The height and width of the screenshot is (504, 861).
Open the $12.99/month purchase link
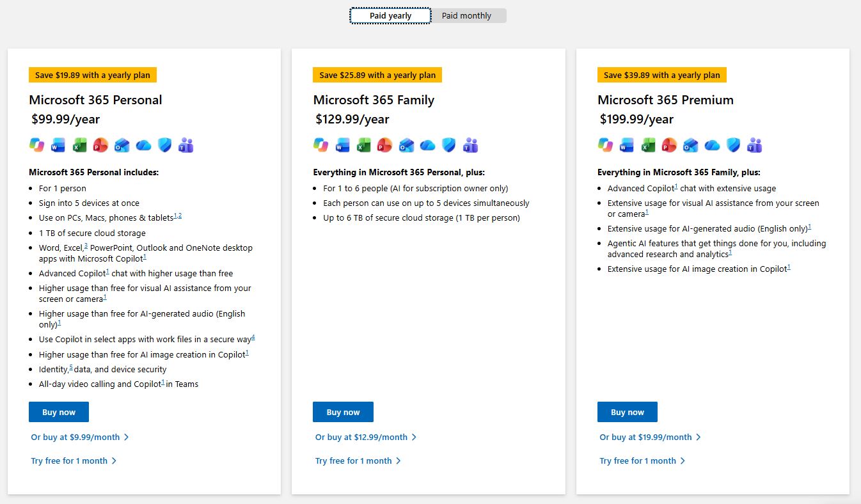point(366,437)
